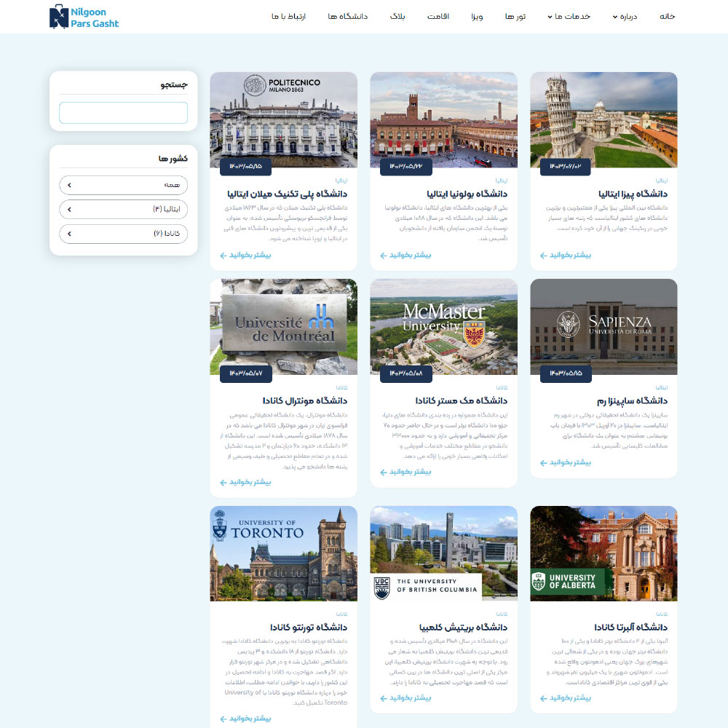
Task: Read more on Montreal university card
Action: 245,482
